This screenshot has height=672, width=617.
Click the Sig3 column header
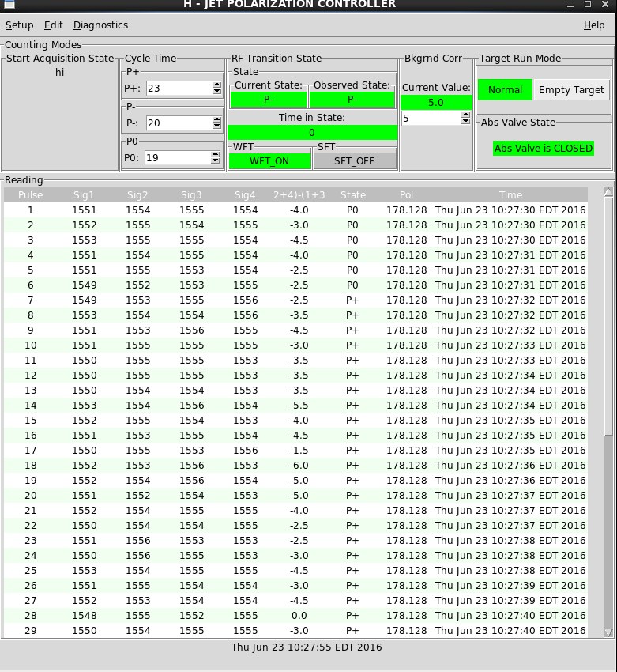pyautogui.click(x=191, y=195)
